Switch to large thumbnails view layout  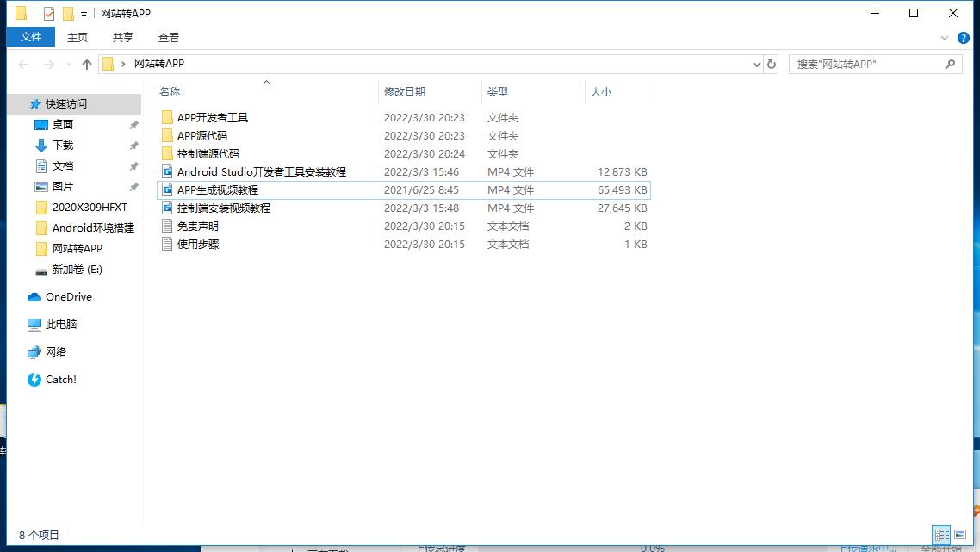[x=960, y=535]
